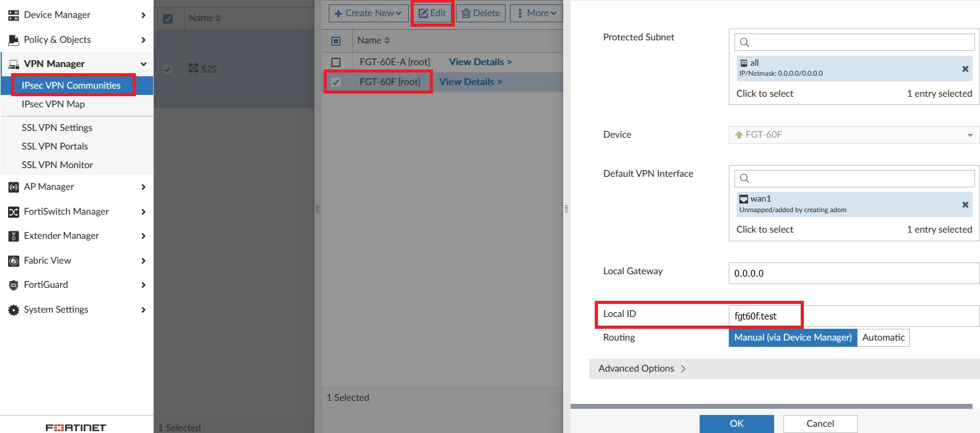
Task: Toggle the S2S community row checkbox
Action: (167, 69)
